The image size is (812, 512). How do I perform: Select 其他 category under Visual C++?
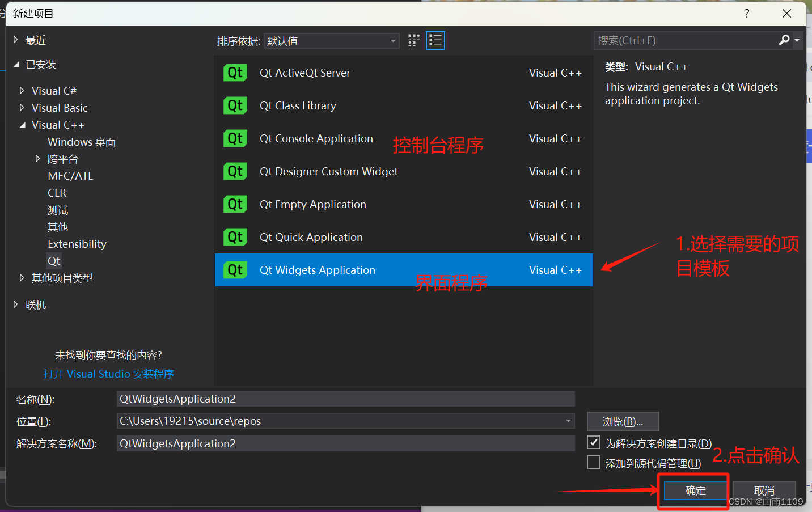coord(58,227)
